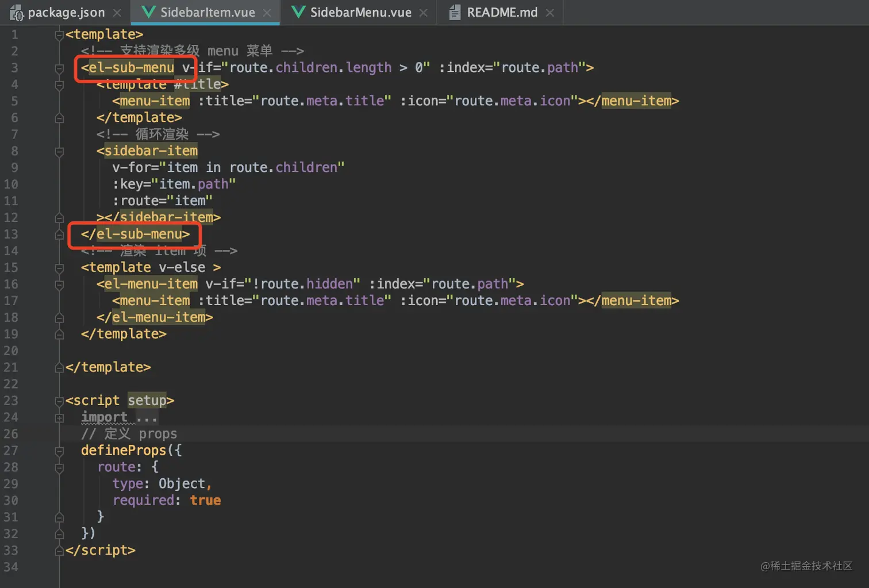This screenshot has width=869, height=588.
Task: Click 'v-for' on line 9
Action: point(132,168)
